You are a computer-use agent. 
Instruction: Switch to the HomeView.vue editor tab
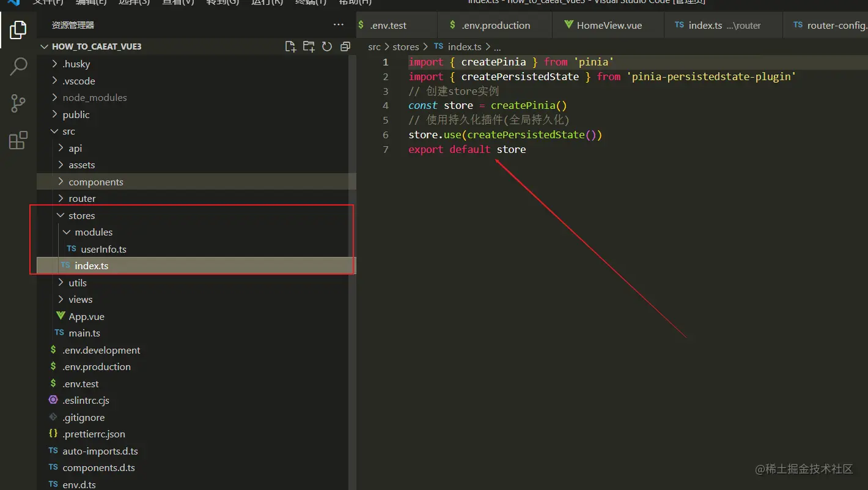coord(608,25)
